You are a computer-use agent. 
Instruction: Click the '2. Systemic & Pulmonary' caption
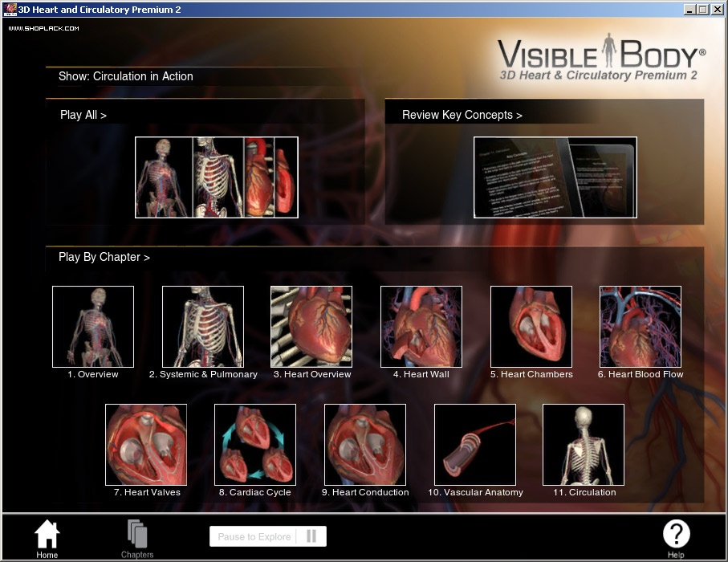point(203,374)
